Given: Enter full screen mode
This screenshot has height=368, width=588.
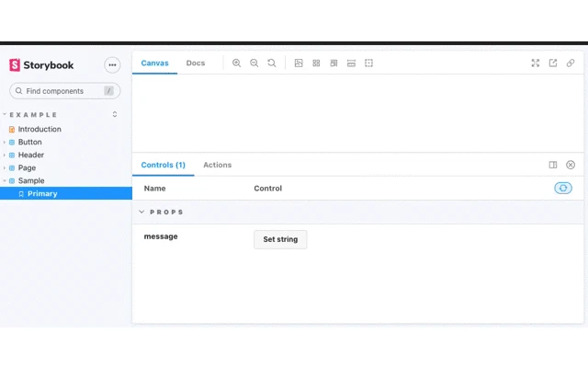Looking at the screenshot, I should tap(535, 63).
